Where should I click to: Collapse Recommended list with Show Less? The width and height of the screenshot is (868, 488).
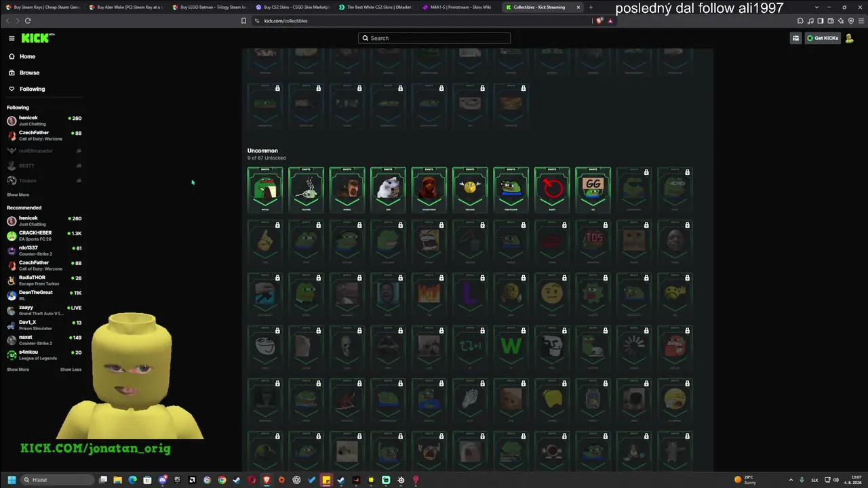click(x=71, y=369)
